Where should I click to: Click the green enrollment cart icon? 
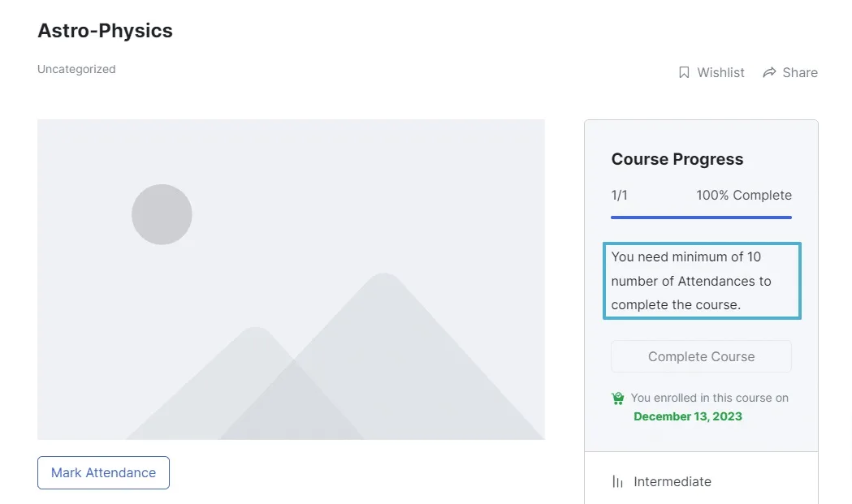(x=617, y=398)
